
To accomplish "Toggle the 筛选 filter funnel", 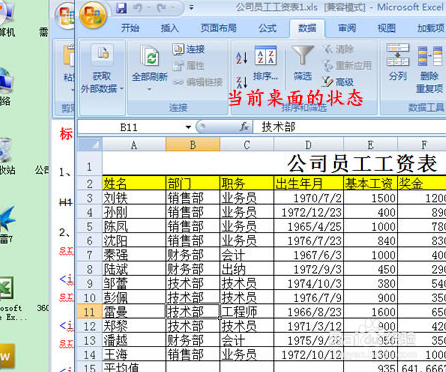I will click(x=303, y=63).
